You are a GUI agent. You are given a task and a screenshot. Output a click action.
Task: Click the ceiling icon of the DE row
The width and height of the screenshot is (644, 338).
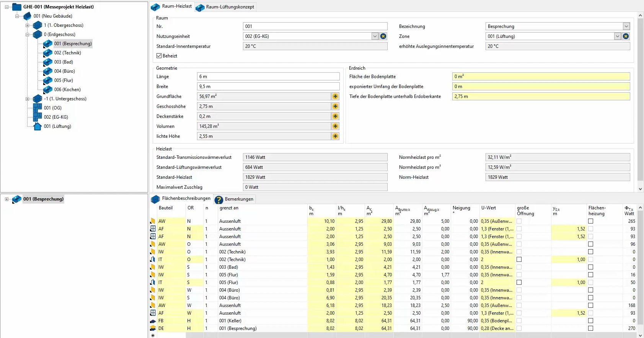pos(153,328)
